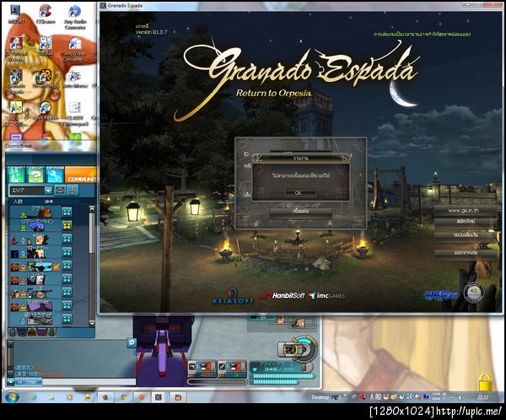This screenshot has width=506, height=420.
Task: Switch to the COMMUNITY tab in CosmicBreak
Action: click(x=80, y=175)
